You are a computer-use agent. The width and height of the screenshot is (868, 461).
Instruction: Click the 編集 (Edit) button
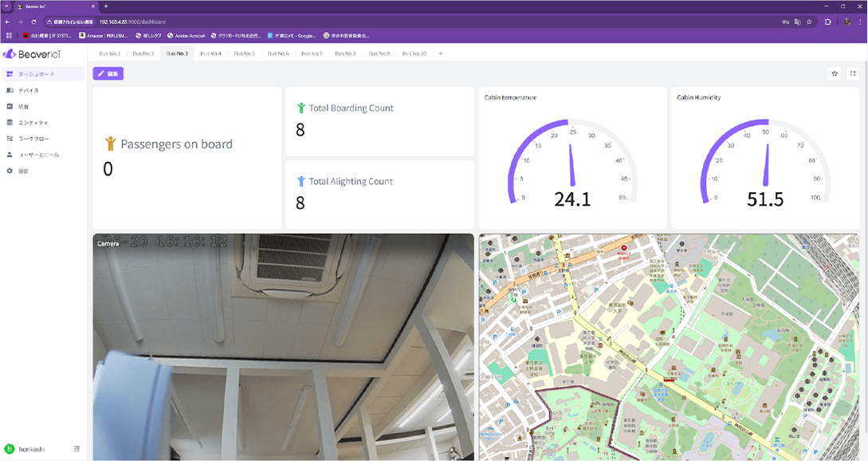108,73
